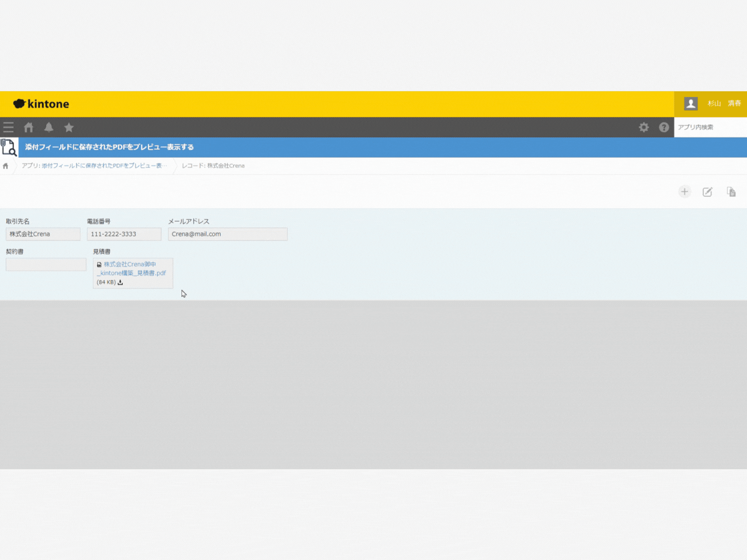Open the favorites star icon
The height and width of the screenshot is (560, 747).
click(x=69, y=127)
